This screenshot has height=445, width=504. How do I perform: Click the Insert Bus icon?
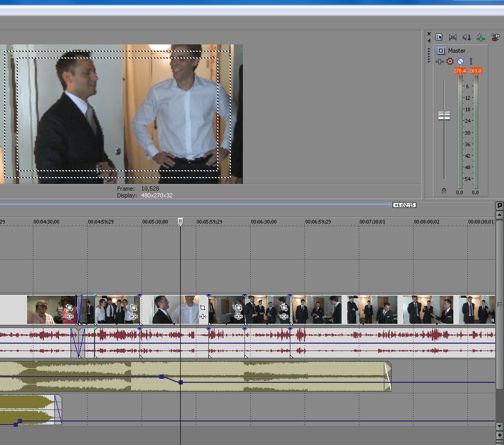(x=480, y=37)
